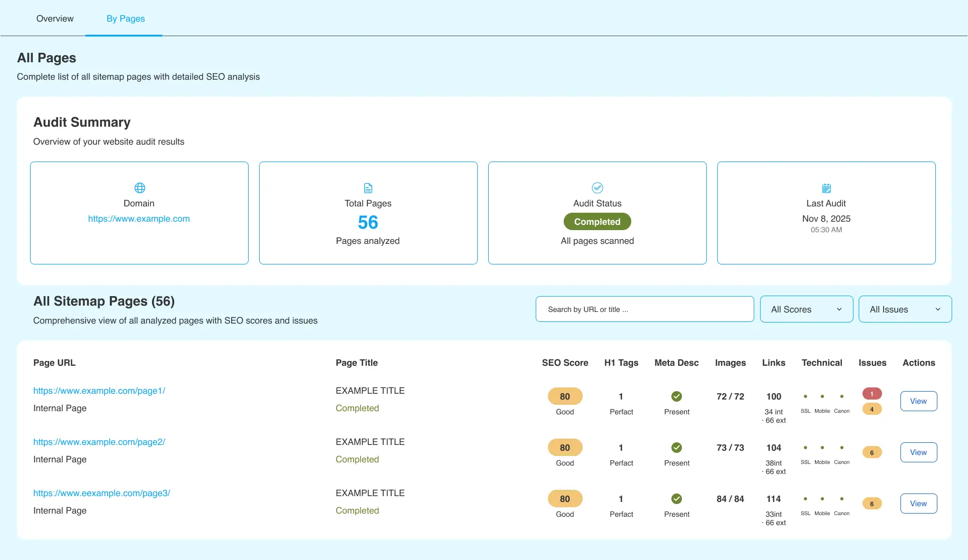This screenshot has height=560, width=968.
Task: Click the Canon status dot for page3
Action: [841, 499]
